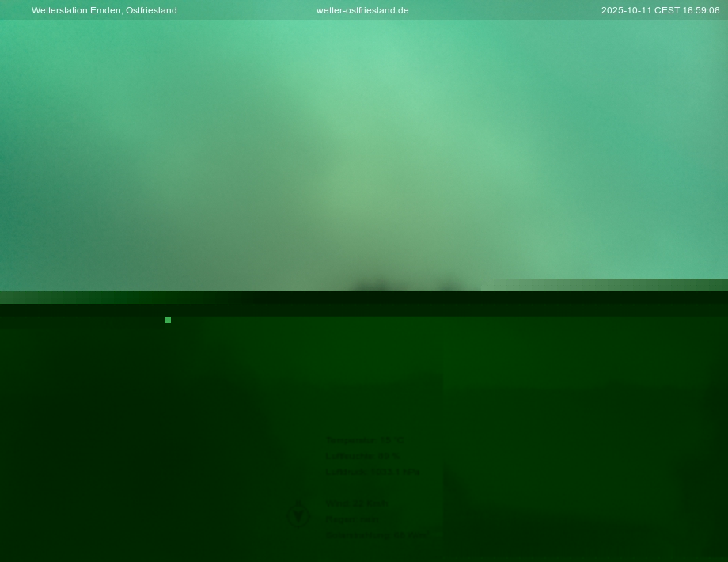This screenshot has width=728, height=562.
Task: Click the word Ostfriesland in the header
Action: 151,10
